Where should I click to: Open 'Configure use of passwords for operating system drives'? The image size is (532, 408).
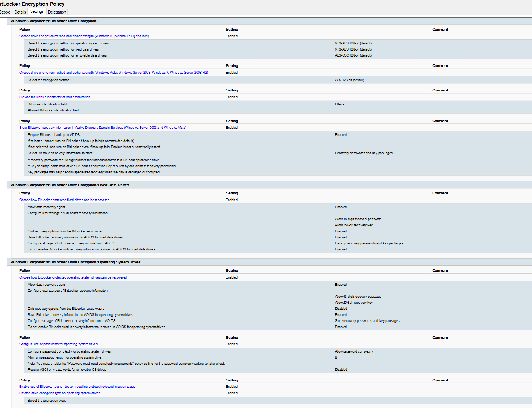click(x=58, y=344)
